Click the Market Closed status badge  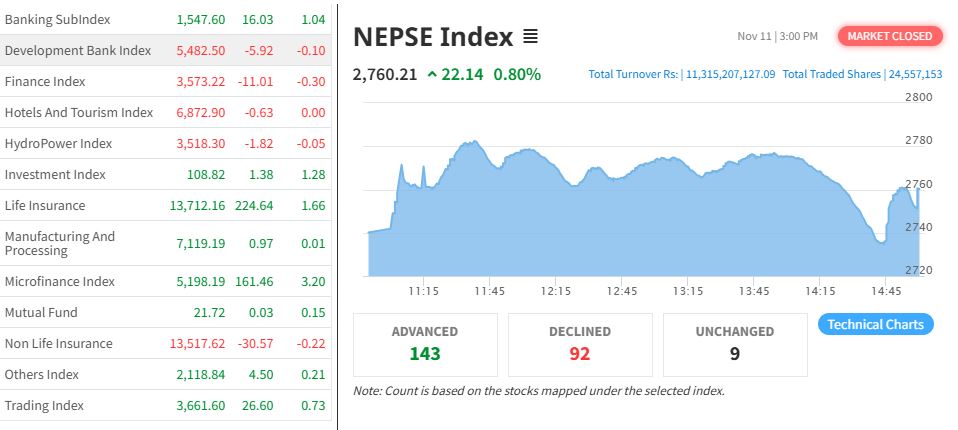890,36
